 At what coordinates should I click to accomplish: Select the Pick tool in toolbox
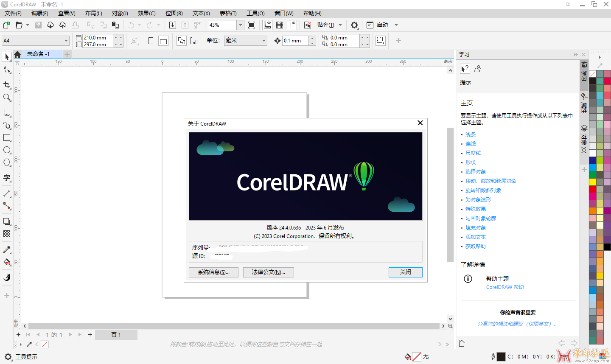pyautogui.click(x=7, y=57)
